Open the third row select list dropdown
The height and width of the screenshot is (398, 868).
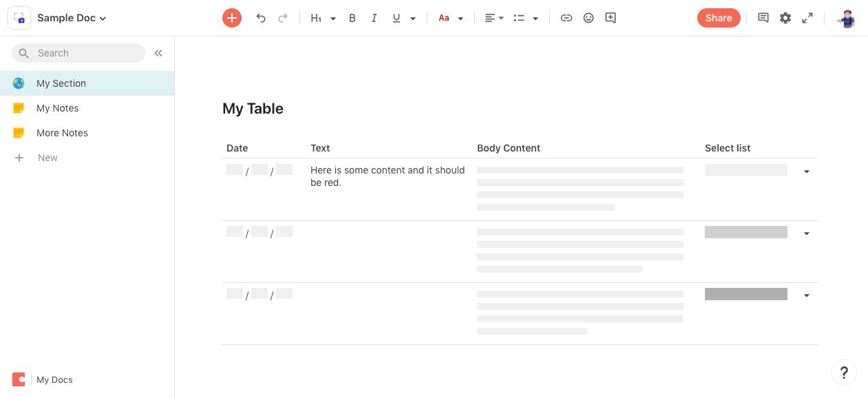click(x=807, y=295)
